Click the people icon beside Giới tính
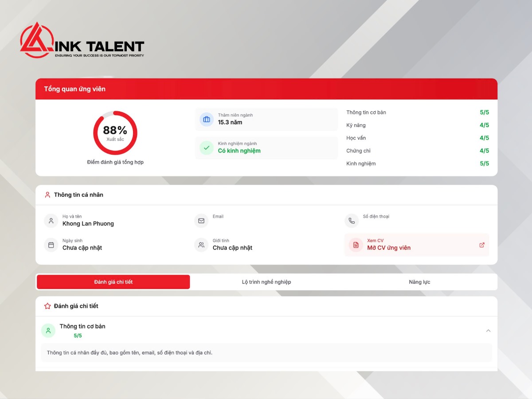Viewport: 532px width, 399px height. click(201, 245)
